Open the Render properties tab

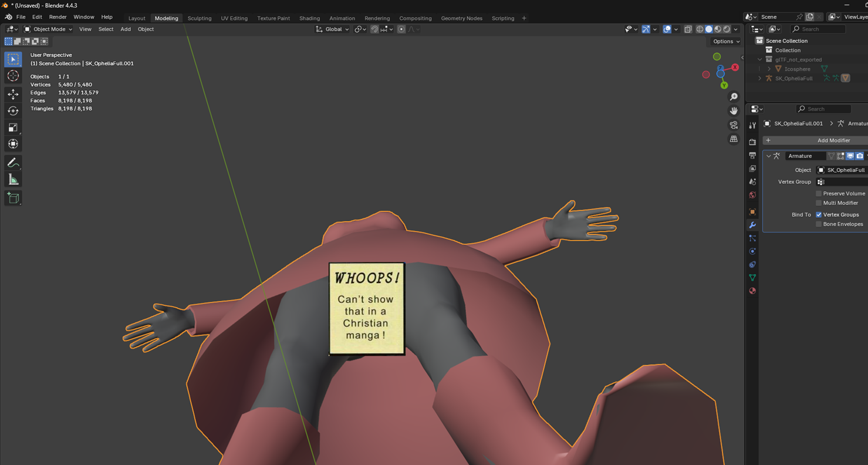[x=752, y=142]
